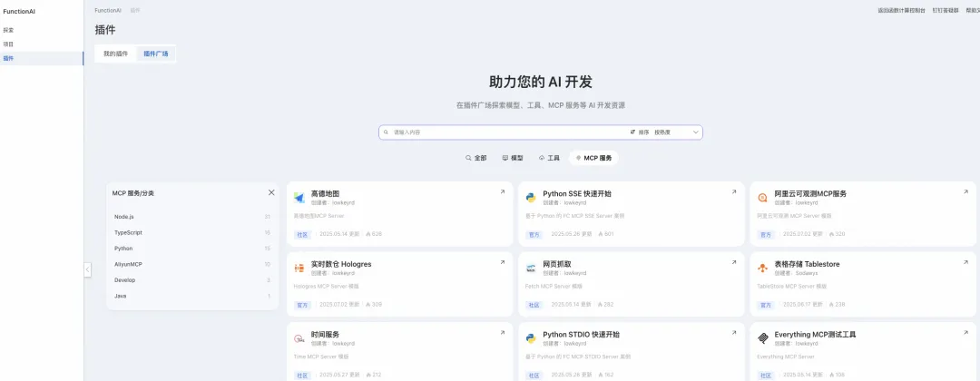
Task: Switch to the 插件广场 tab
Action: (156, 54)
